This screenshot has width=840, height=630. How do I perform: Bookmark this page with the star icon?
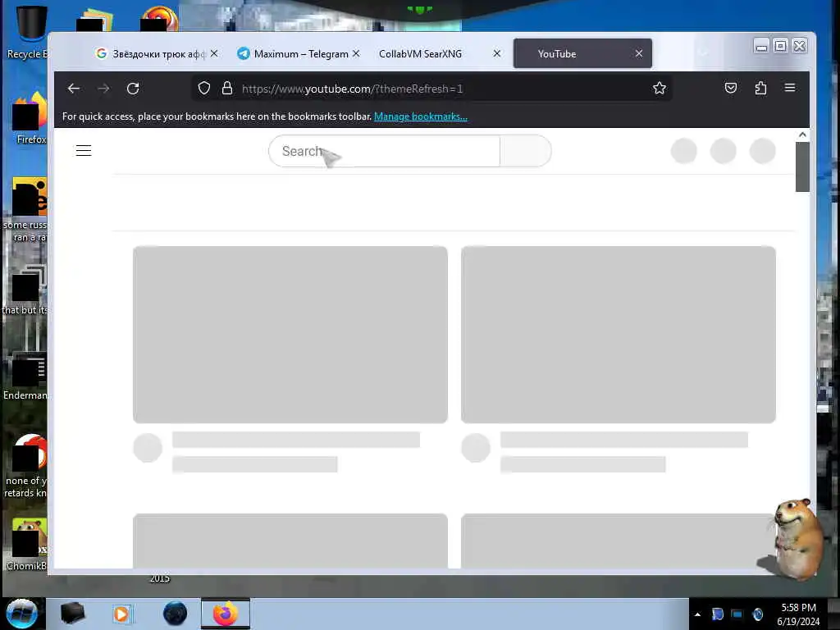point(660,88)
